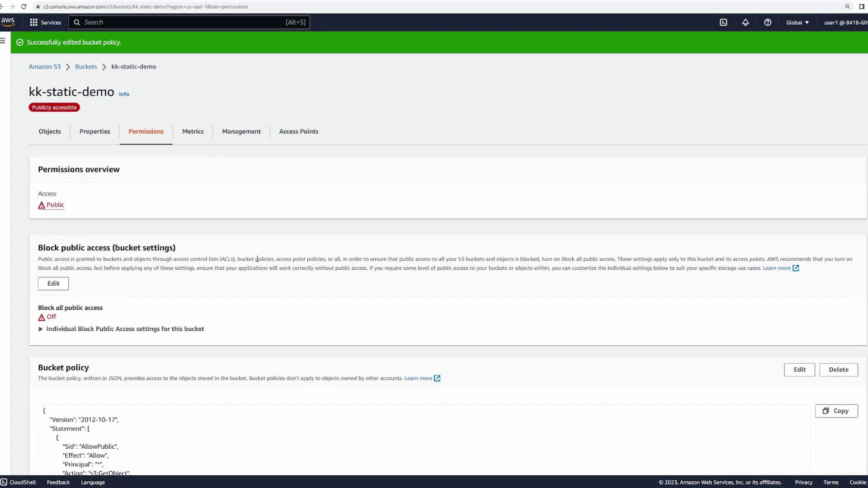This screenshot has height=488, width=868.
Task: Switch to the Objects tab
Action: click(50, 131)
